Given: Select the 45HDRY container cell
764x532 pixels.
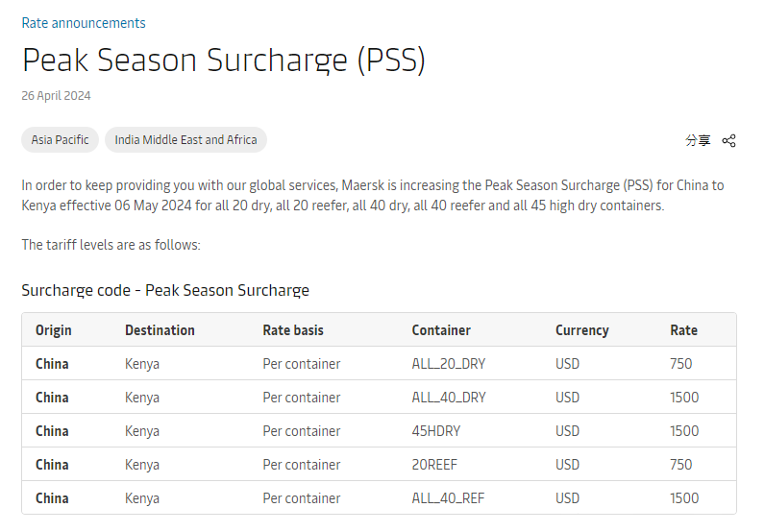Looking at the screenshot, I should tap(436, 431).
